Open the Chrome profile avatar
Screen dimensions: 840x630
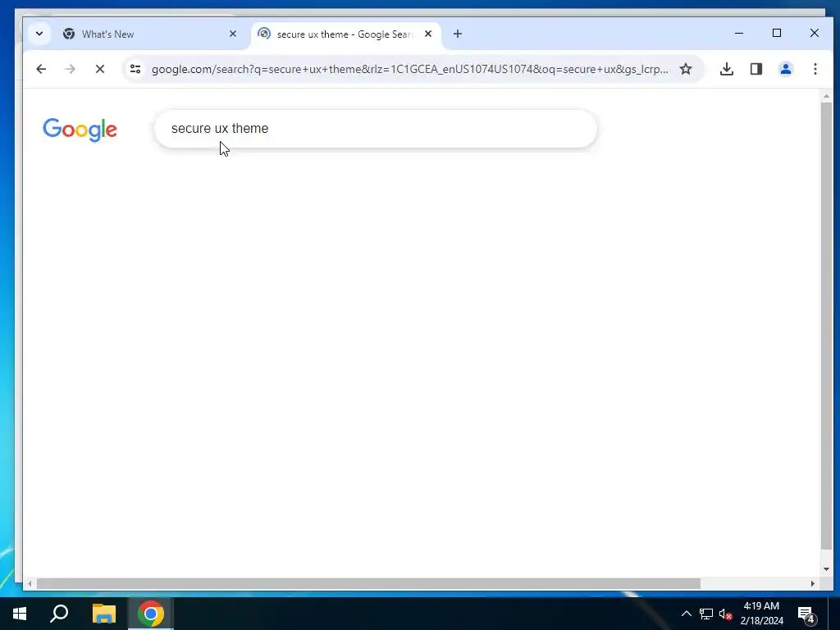(785, 69)
